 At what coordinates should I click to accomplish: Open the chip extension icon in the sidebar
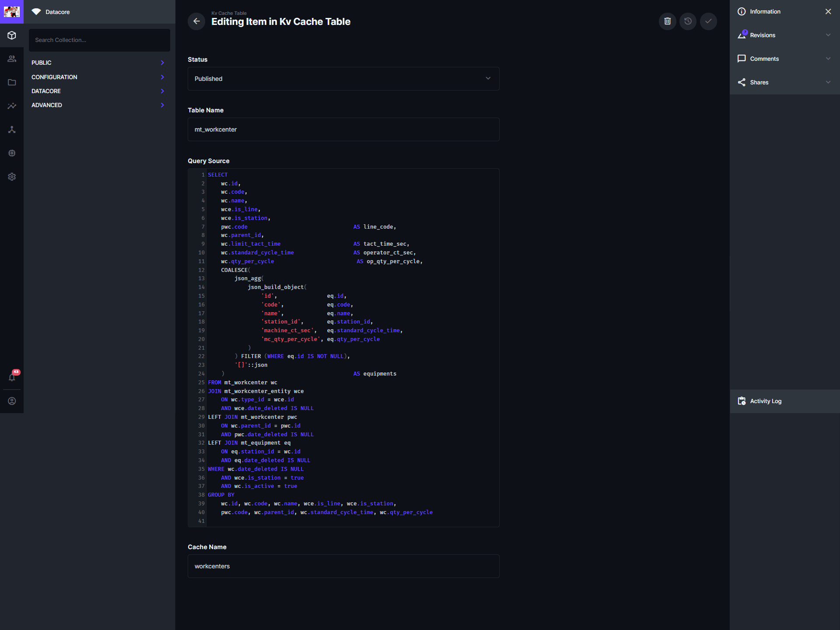point(12,153)
